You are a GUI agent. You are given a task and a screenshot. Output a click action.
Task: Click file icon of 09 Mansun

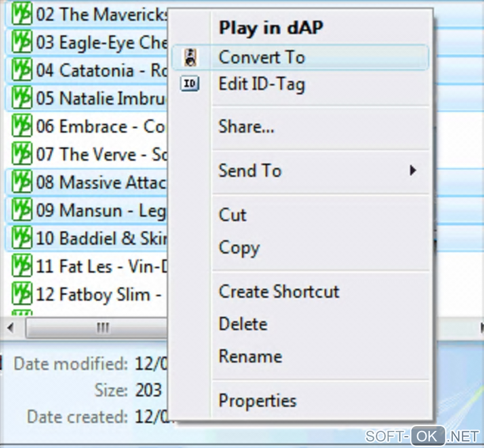click(22, 210)
